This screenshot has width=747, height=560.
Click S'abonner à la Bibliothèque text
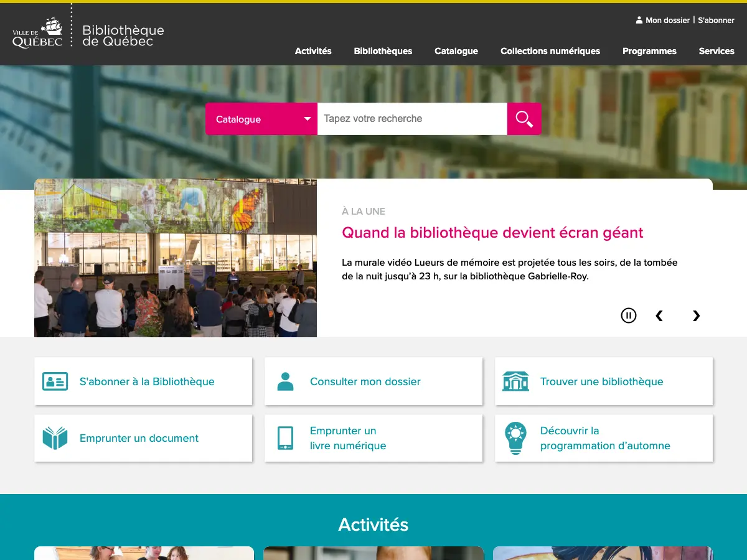(x=147, y=381)
